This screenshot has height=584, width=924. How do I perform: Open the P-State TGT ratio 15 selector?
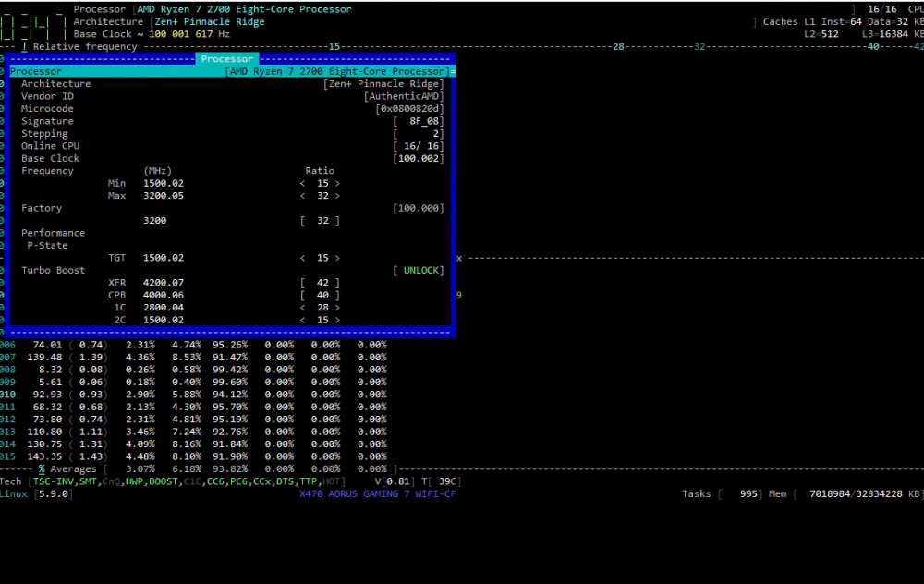pyautogui.click(x=320, y=258)
